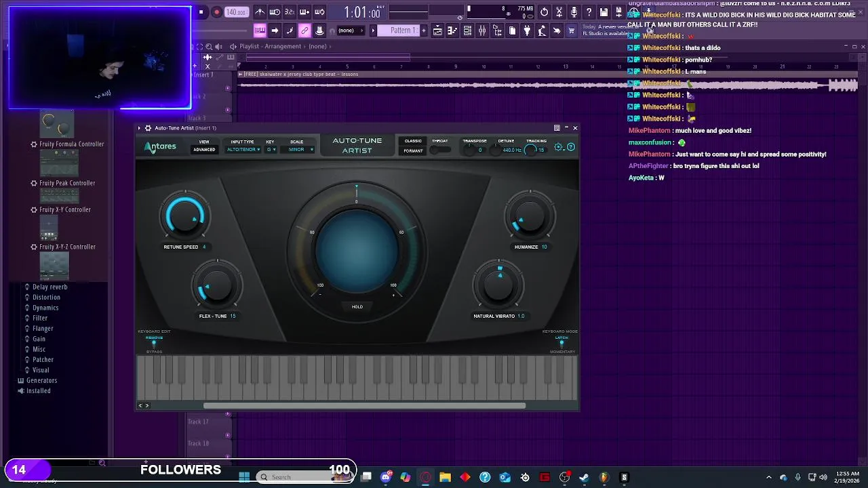Open the tempo tapper icon
The width and height of the screenshot is (868, 488).
(x=542, y=30)
